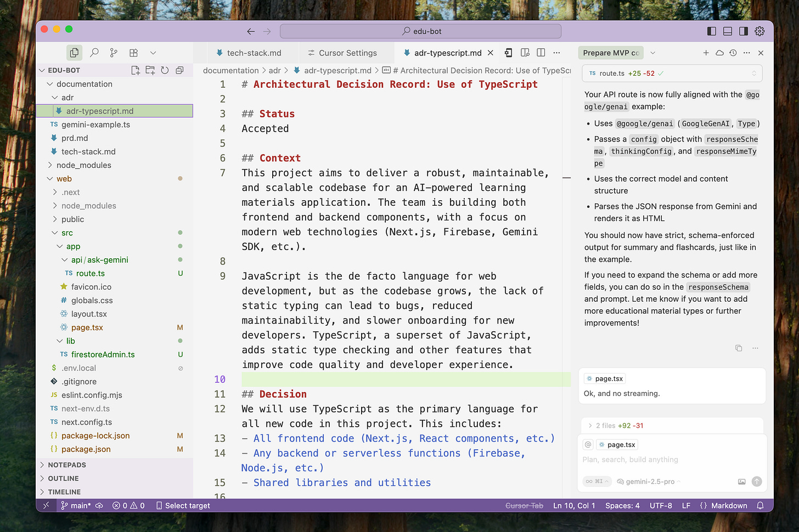The image size is (799, 532).
Task: Expand the NOTEPADS section
Action: (114, 465)
